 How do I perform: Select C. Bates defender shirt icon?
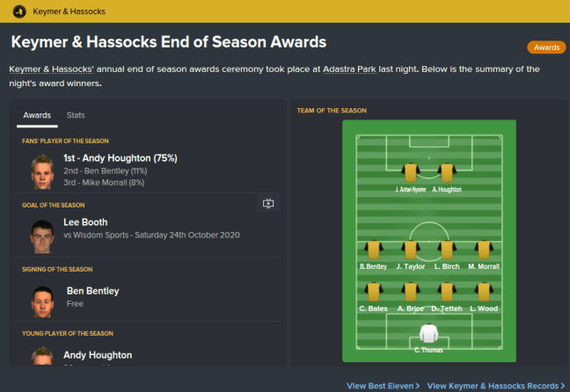(374, 292)
